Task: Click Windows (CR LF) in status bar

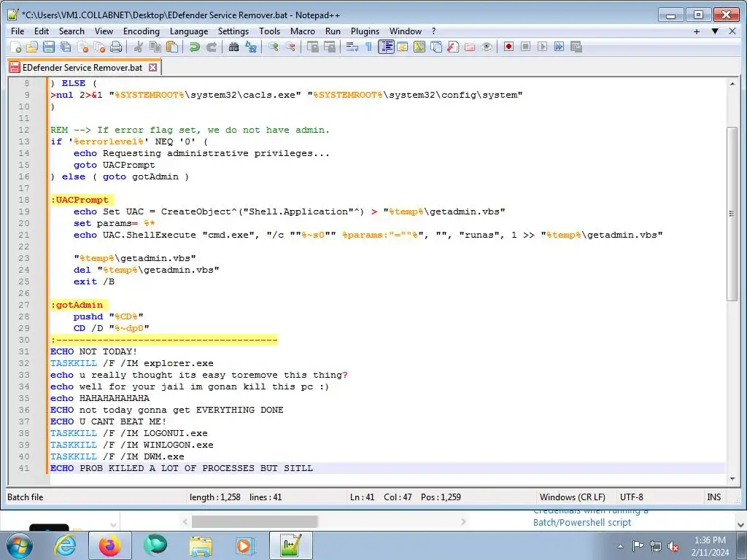Action: 572,497
